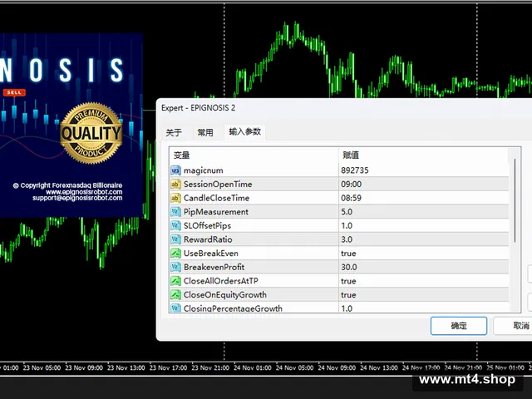Click the ClosingPercentageGrowth double type icon
Image resolution: width=532 pixels, height=399 pixels.
coord(175,308)
